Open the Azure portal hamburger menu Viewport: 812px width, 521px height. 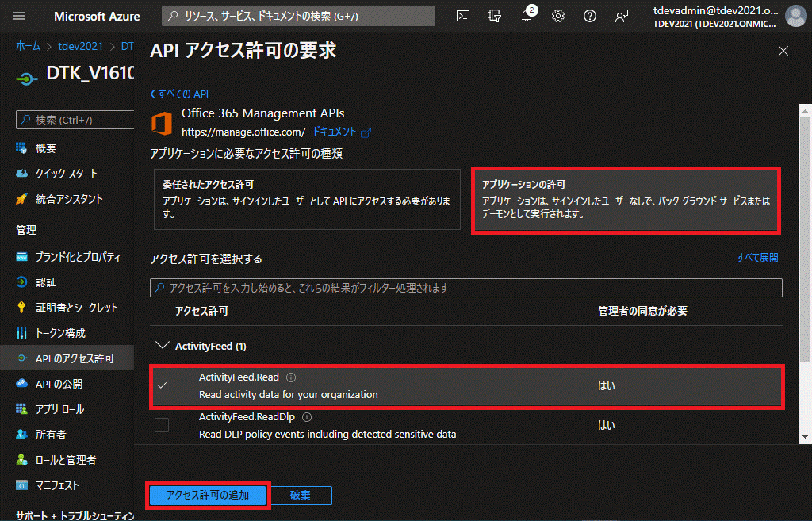tap(19, 16)
